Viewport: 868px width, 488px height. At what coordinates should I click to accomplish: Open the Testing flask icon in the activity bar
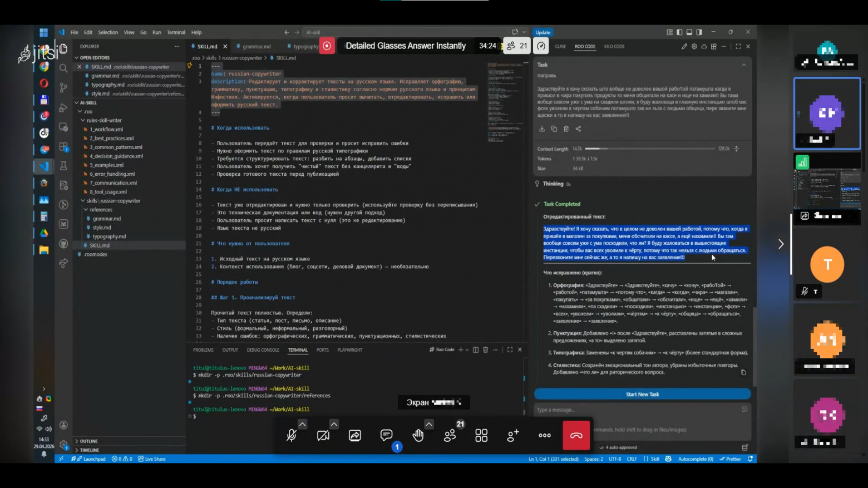point(63,165)
